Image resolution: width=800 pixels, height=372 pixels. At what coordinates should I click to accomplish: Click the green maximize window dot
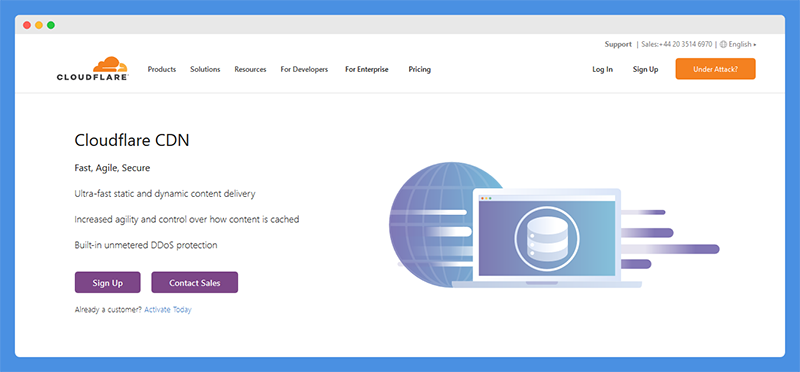click(51, 25)
